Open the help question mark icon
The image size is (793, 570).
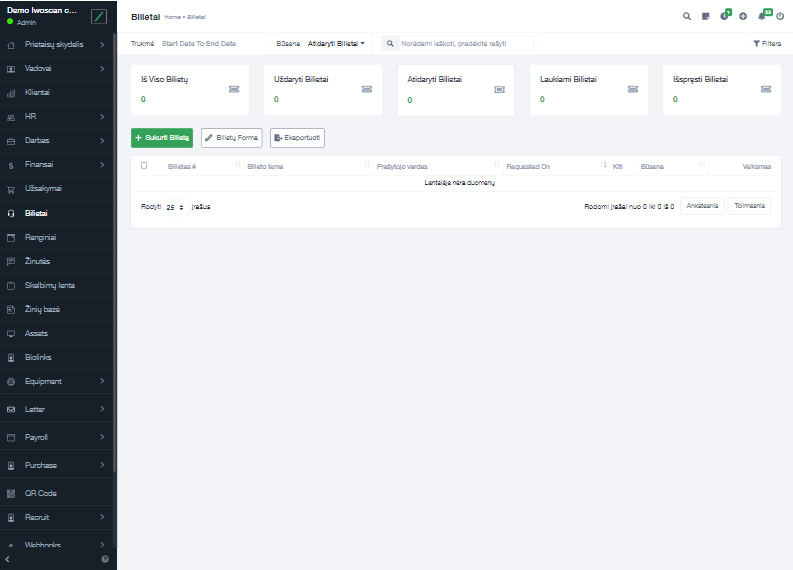coord(105,559)
